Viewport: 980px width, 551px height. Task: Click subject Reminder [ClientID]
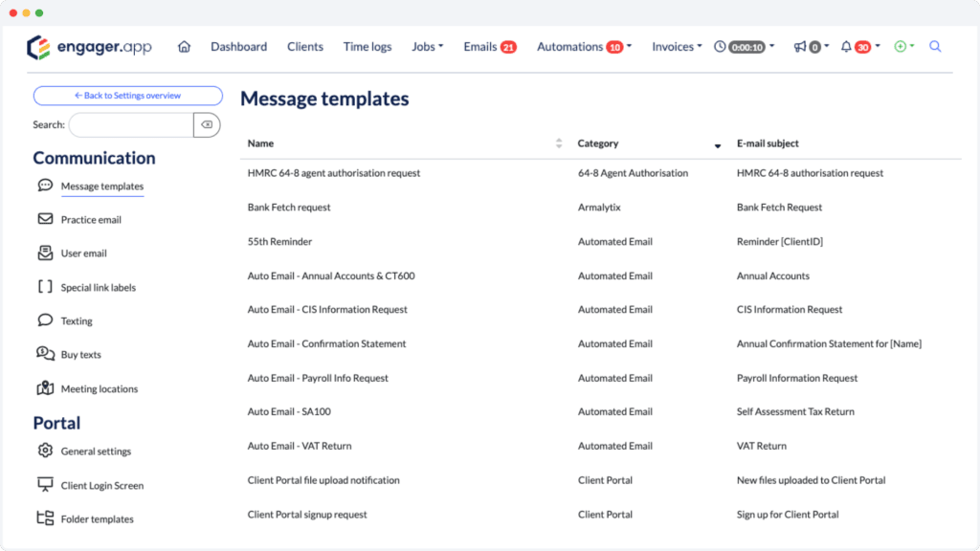point(779,242)
